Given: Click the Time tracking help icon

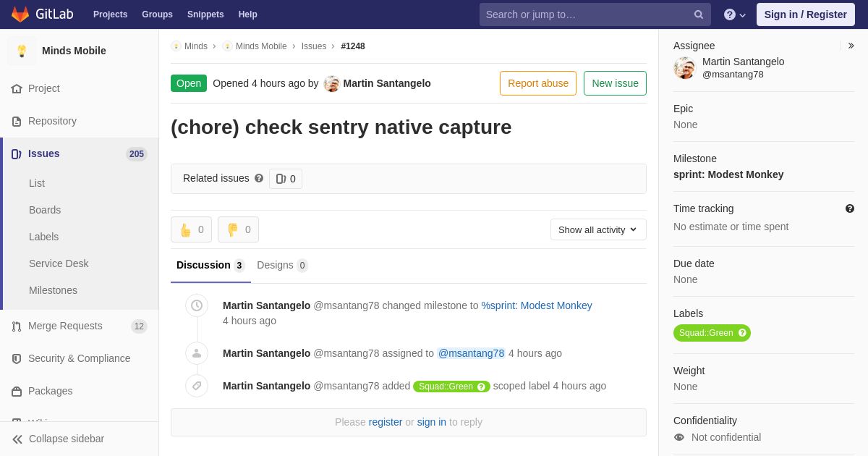Looking at the screenshot, I should [x=850, y=208].
